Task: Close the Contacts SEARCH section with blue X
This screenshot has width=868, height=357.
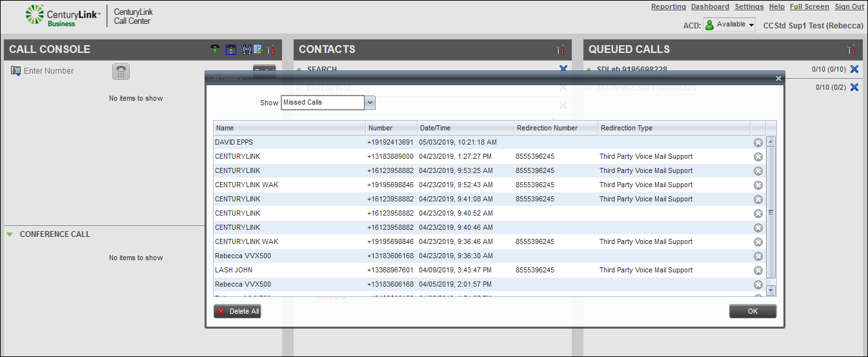Action: click(x=563, y=69)
